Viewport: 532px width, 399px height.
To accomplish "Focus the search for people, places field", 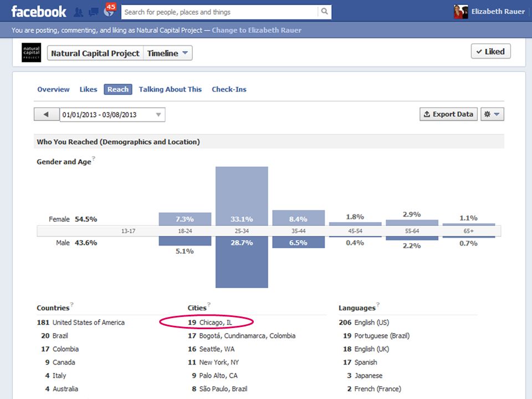I will pyautogui.click(x=220, y=12).
